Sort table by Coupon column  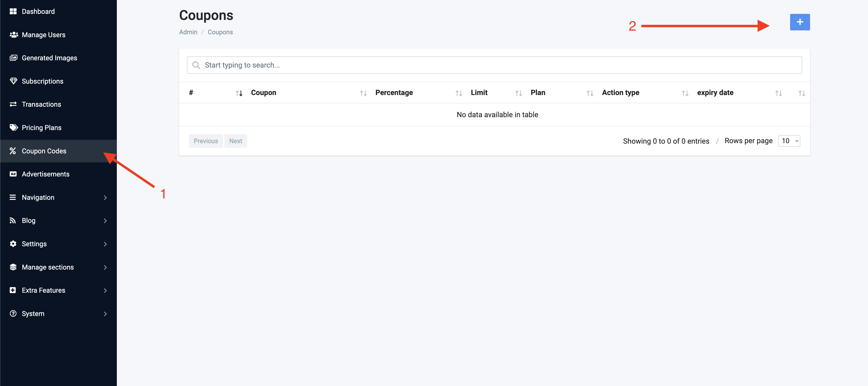(264, 93)
